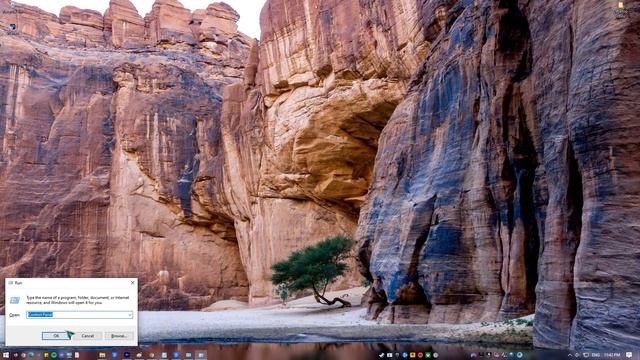Switch the ENG input language indicator
The width and height of the screenshot is (640, 360).
point(596,355)
